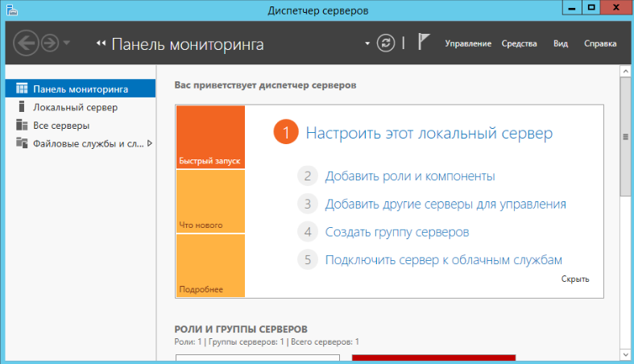This screenshot has width=634, height=364.
Task: Click the Панель мониторинга dashboard icon
Action: click(22, 88)
